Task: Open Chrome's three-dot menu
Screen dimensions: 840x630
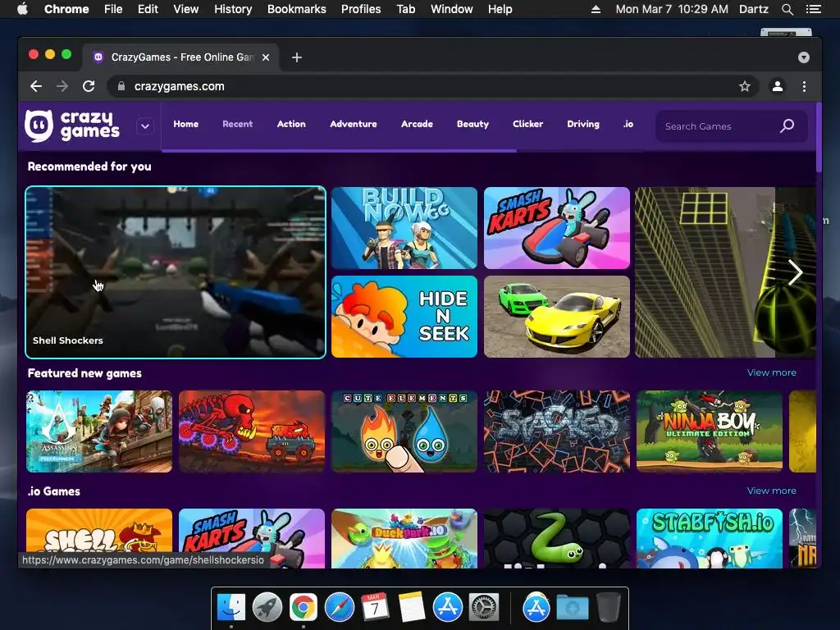Action: click(x=804, y=86)
